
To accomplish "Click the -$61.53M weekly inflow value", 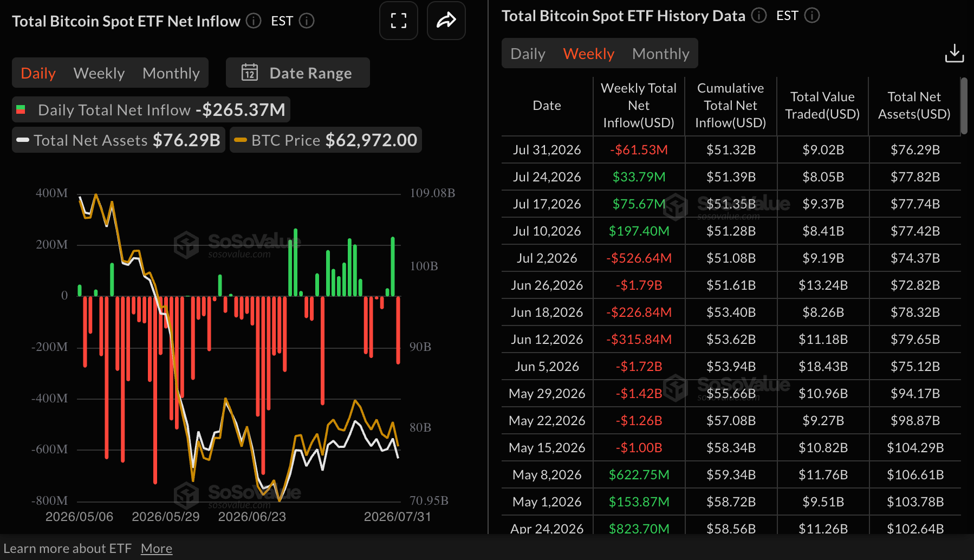I will 639,149.
